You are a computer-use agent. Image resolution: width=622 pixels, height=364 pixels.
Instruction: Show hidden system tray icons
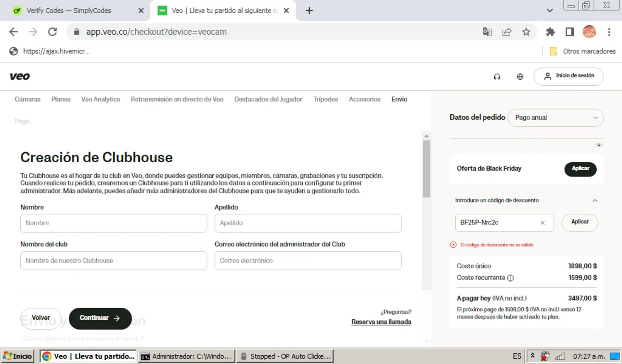pyautogui.click(x=532, y=356)
